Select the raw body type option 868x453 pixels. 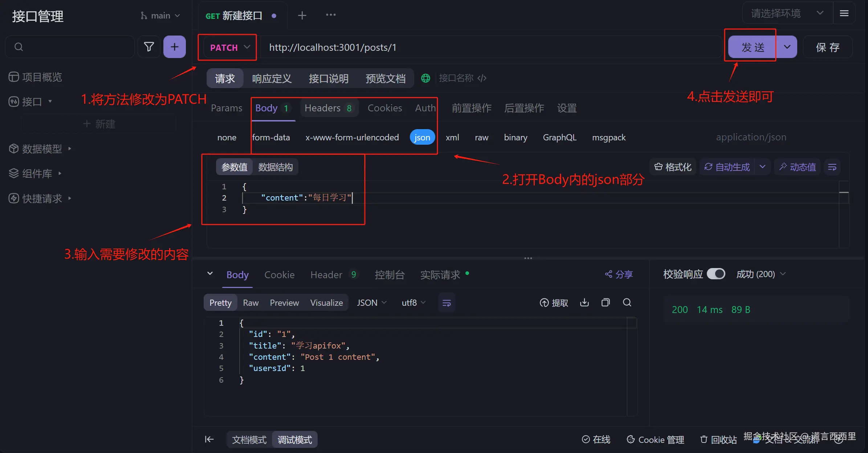tap(481, 137)
